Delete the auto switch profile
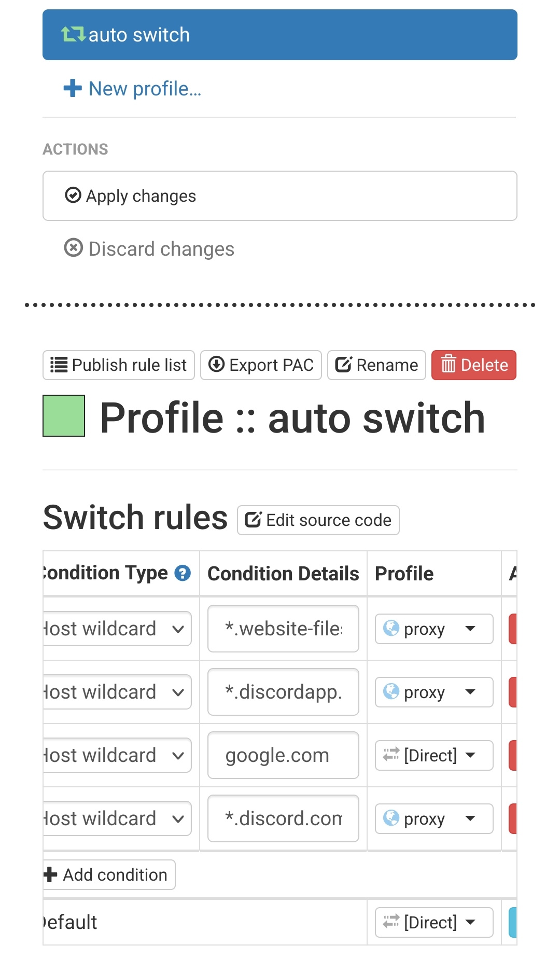Viewport: 560px width, 959px height. pyautogui.click(x=474, y=365)
